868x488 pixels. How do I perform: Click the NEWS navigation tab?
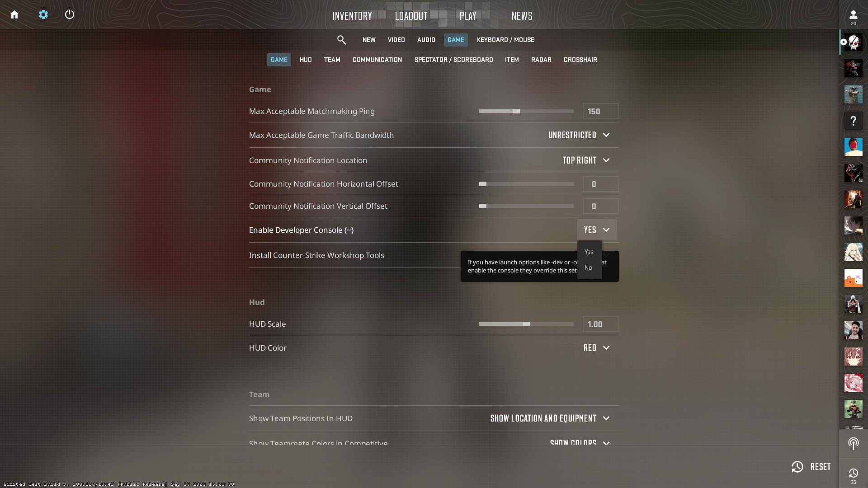coord(522,15)
